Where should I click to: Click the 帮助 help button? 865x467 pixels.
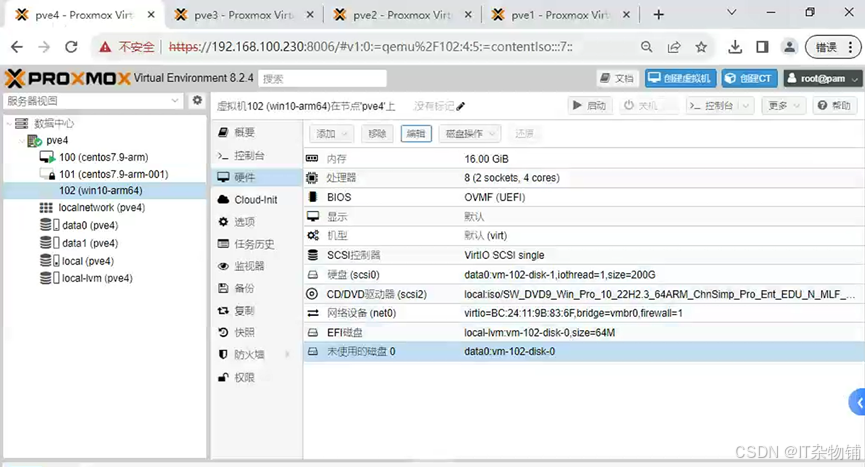[x=835, y=105]
